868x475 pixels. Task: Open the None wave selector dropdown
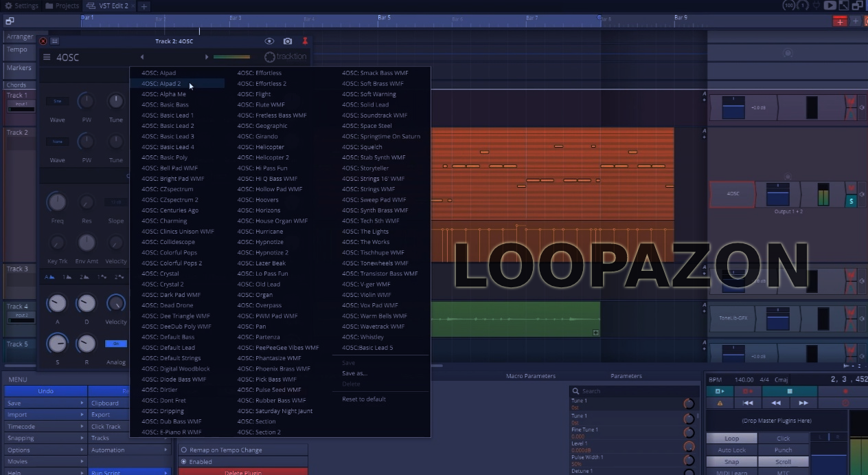[x=57, y=142]
